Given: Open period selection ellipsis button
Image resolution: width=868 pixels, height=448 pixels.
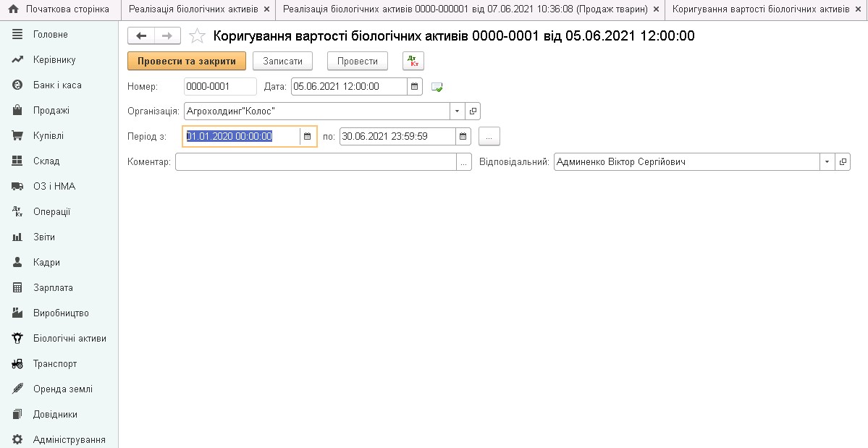Looking at the screenshot, I should click(489, 137).
